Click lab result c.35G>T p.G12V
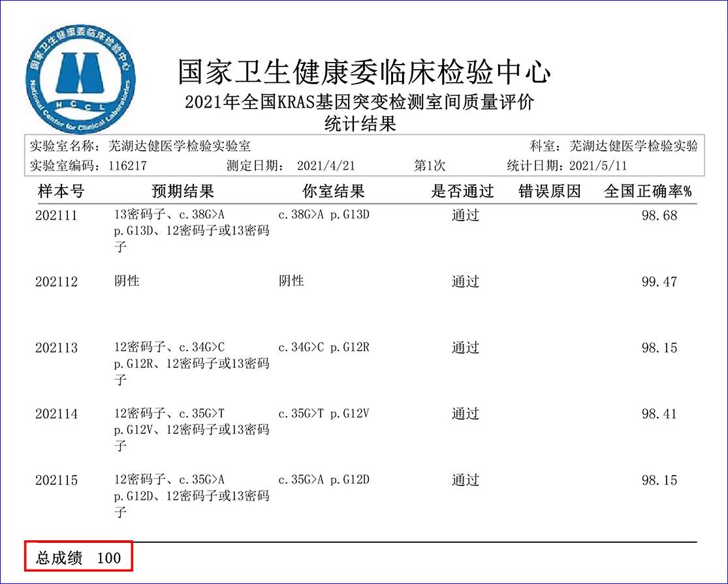This screenshot has width=728, height=584. [324, 414]
